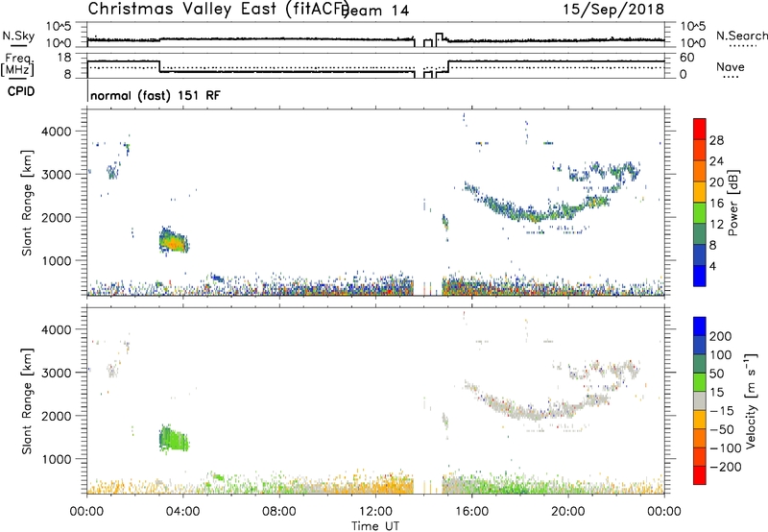Screen dimensions: 768x532
Task: Click the '20:00' time tick label
Action: [x=568, y=512]
